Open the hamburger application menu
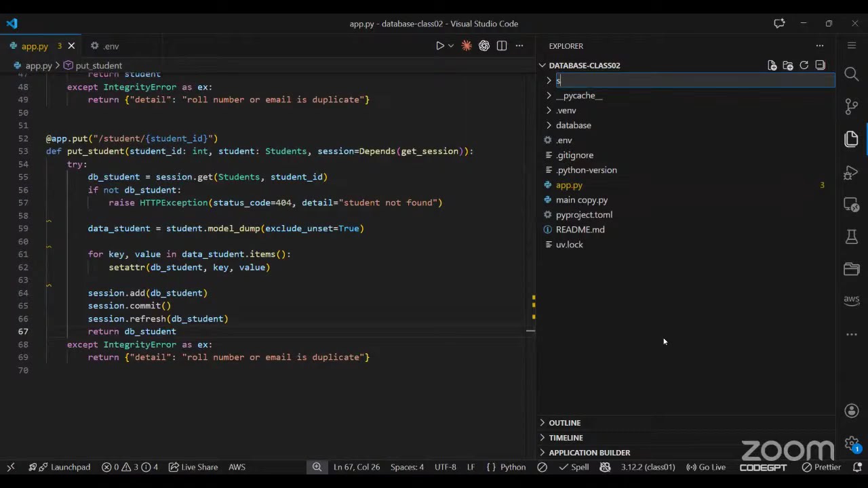The height and width of the screenshot is (488, 868). [x=852, y=46]
